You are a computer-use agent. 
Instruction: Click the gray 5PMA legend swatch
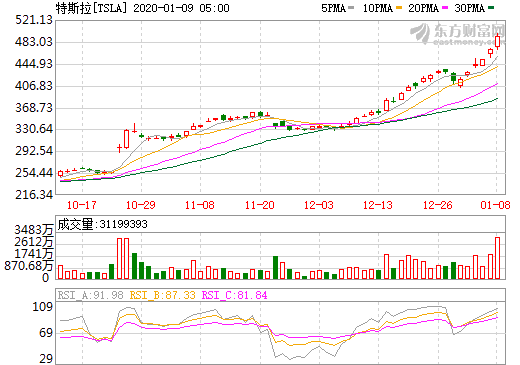pos(351,7)
